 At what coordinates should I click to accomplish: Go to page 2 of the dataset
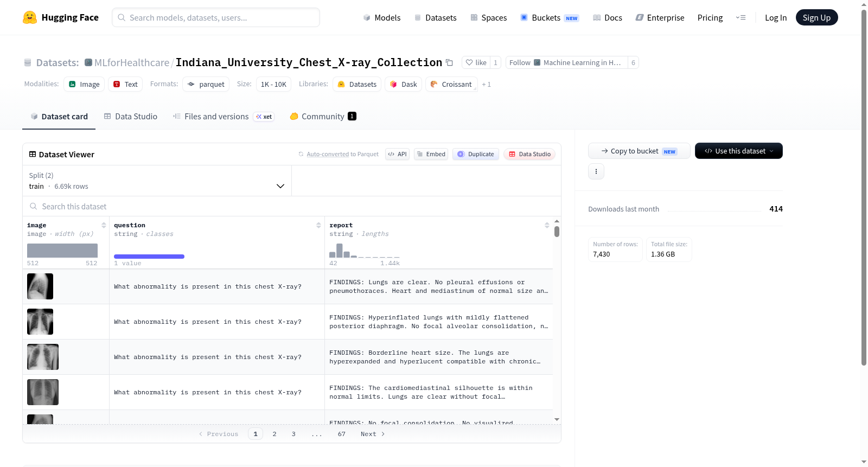(x=275, y=434)
